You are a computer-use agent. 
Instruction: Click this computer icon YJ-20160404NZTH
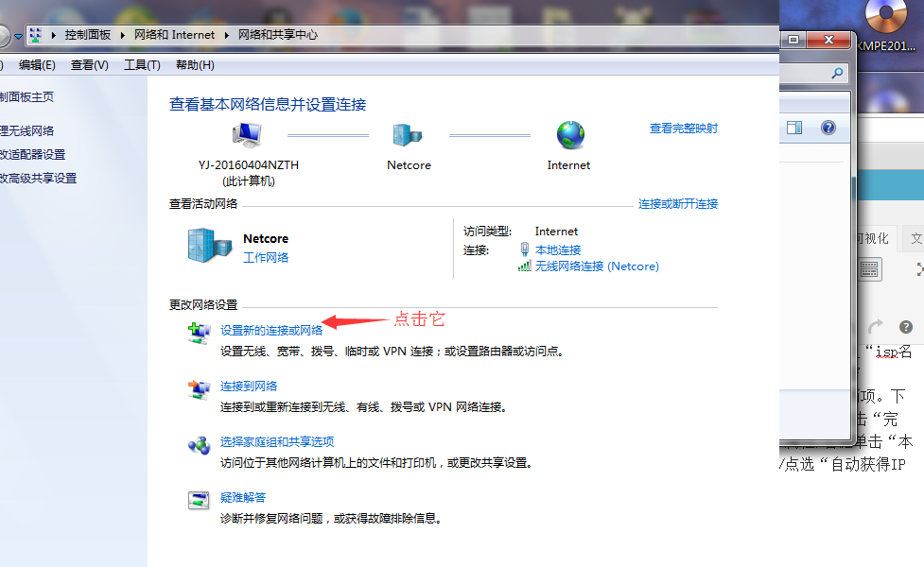[248, 135]
